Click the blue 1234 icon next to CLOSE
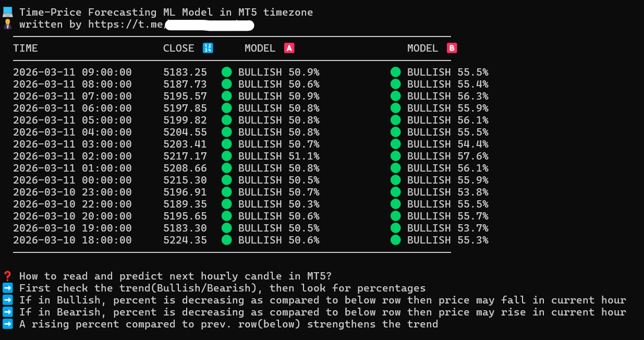Image resolution: width=644 pixels, height=340 pixels. (x=208, y=48)
